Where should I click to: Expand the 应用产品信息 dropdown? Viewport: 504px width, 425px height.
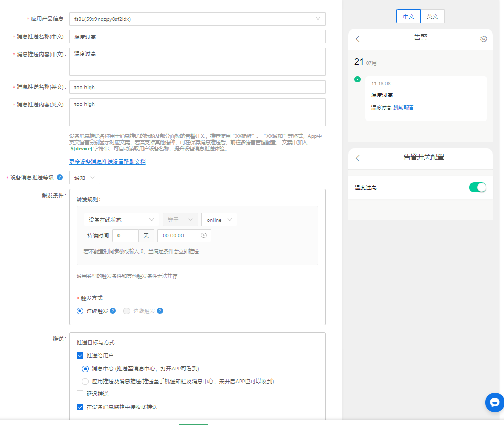click(197, 19)
